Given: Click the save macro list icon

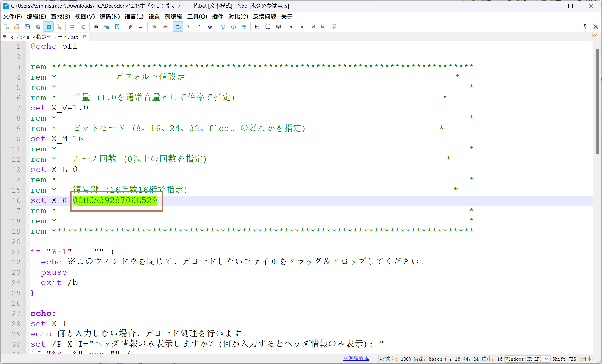Looking at the screenshot, I should pyautogui.click(x=334, y=27).
